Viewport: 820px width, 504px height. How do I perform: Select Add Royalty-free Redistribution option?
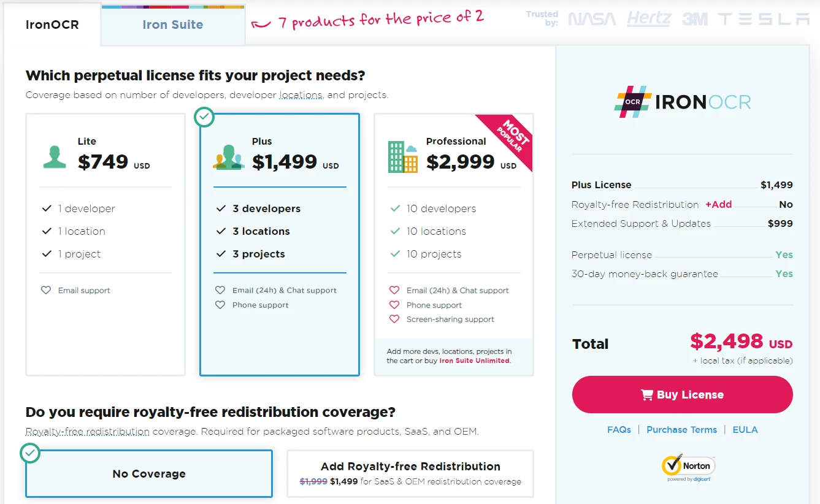tap(410, 473)
